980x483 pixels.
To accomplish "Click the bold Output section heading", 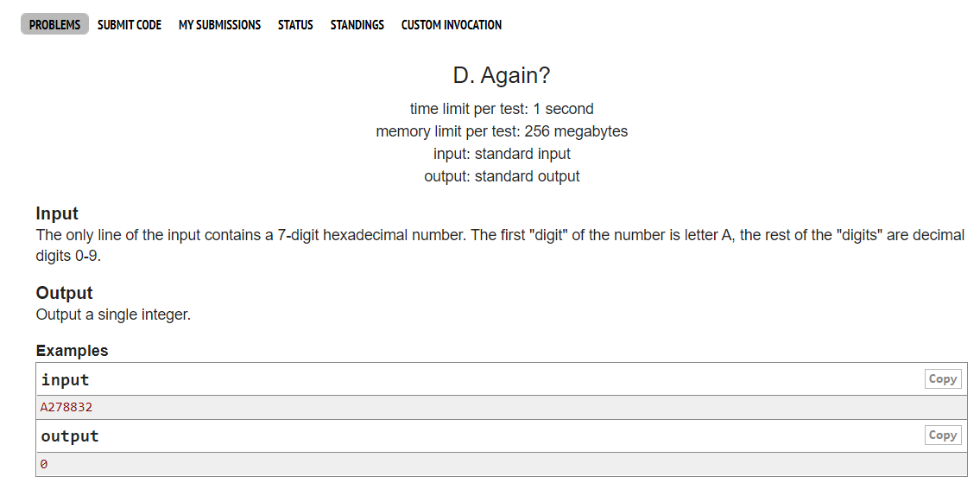I will tap(64, 293).
